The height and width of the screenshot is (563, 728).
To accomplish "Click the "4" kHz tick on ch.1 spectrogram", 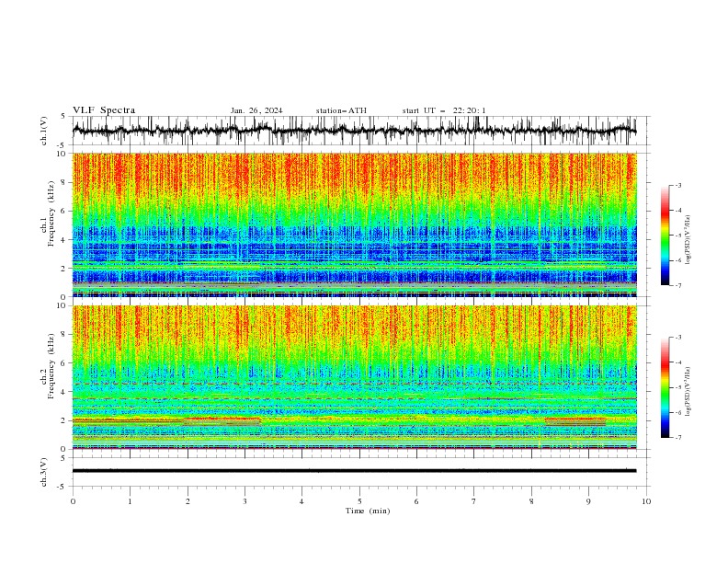I will (64, 240).
